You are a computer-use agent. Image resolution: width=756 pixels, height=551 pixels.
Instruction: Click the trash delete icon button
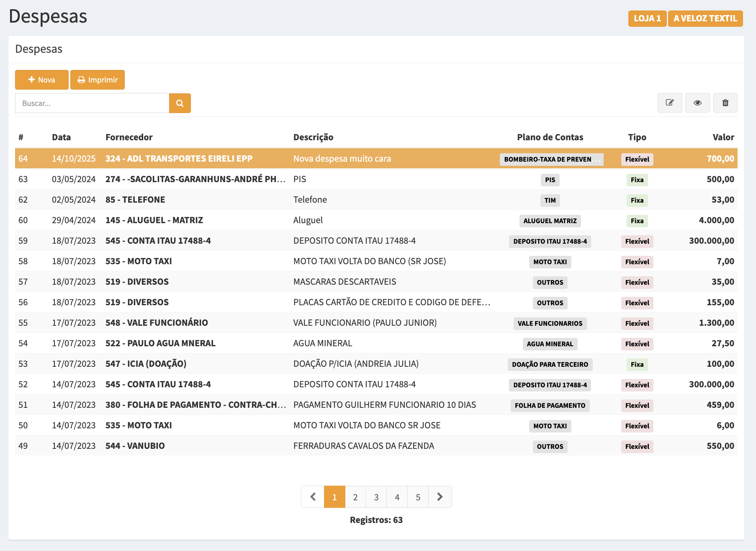click(x=725, y=103)
